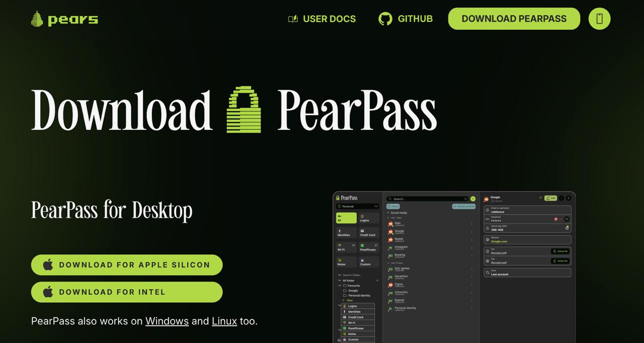Select the All category tile in the preview
This screenshot has height=343, width=644.
coord(346,218)
